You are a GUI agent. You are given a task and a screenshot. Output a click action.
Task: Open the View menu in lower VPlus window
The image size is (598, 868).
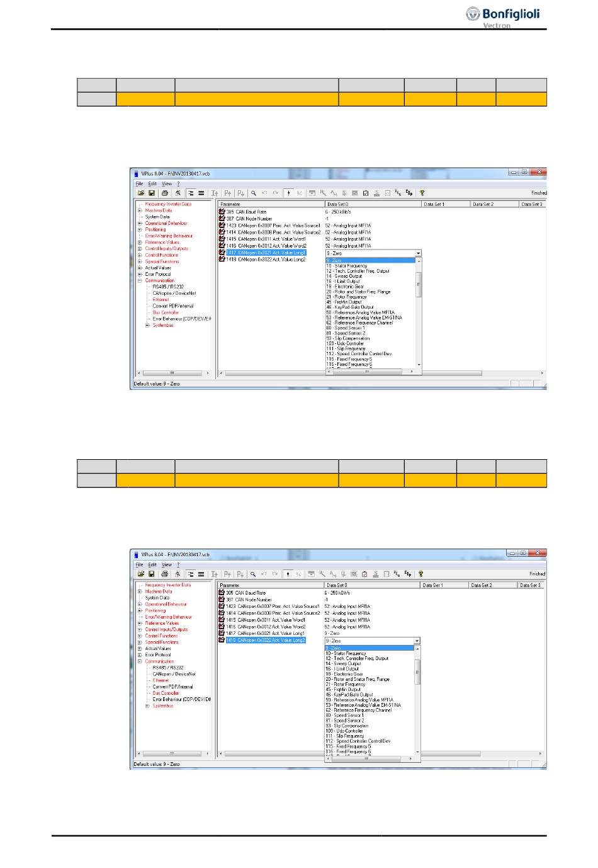tap(167, 565)
